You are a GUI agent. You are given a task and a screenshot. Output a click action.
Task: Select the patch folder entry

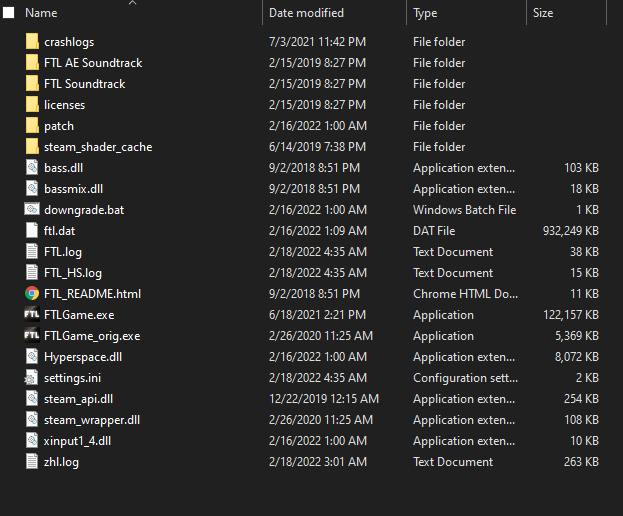click(x=59, y=126)
